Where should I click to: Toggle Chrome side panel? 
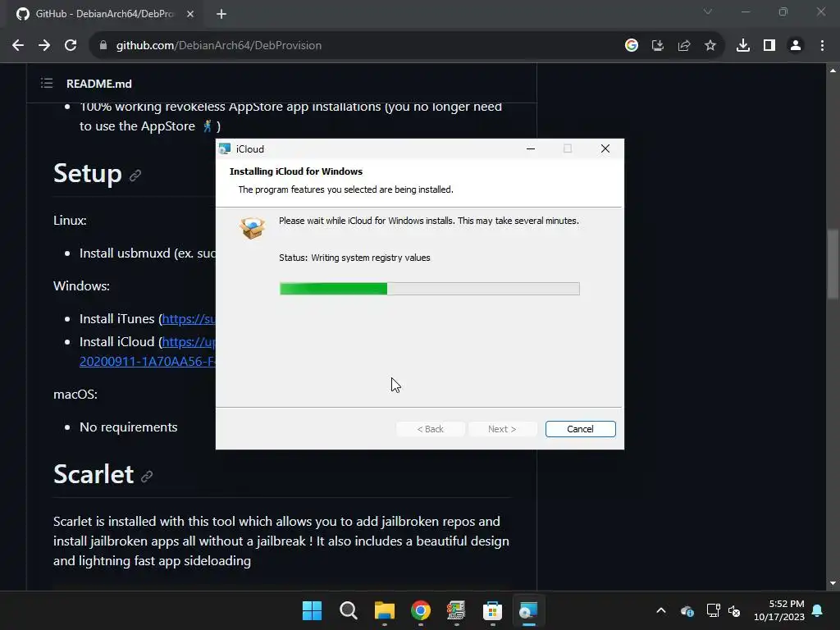pos(769,46)
